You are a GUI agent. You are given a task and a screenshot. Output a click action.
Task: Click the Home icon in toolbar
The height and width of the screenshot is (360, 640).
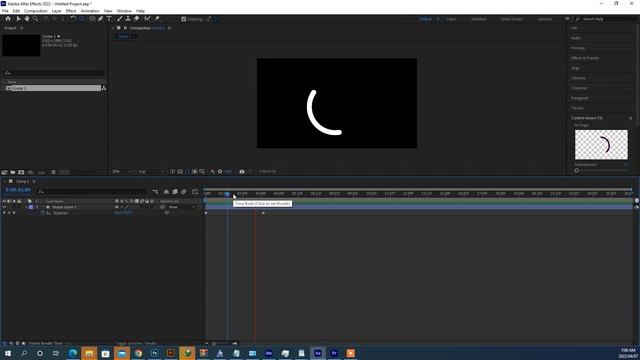8,19
